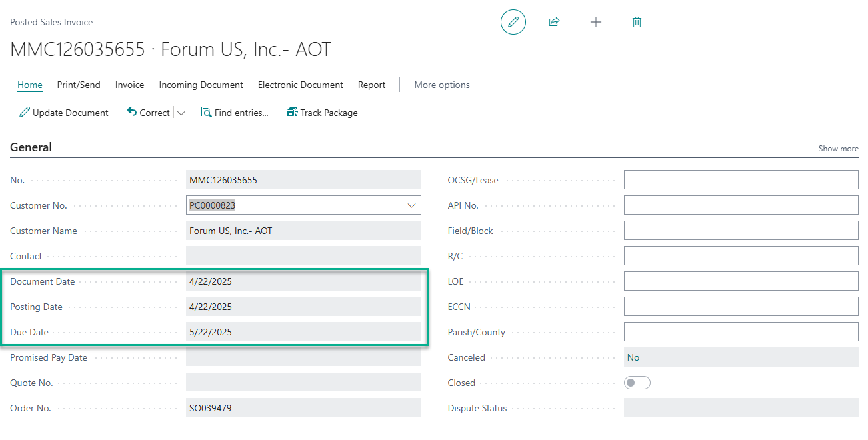Open the Customer No. dropdown arrow
Screen dimensions: 868x440
point(411,205)
